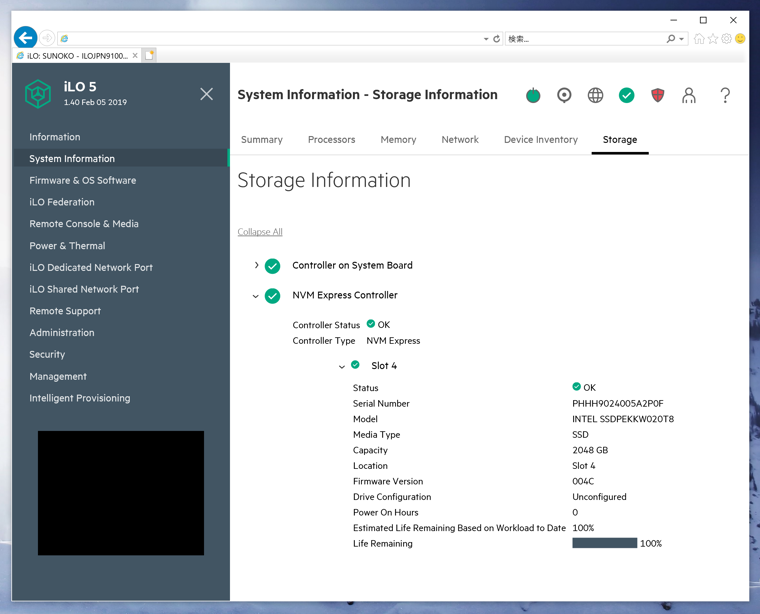Click the 2048 GB capacity value
Screen dimensions: 760x614
pos(590,450)
